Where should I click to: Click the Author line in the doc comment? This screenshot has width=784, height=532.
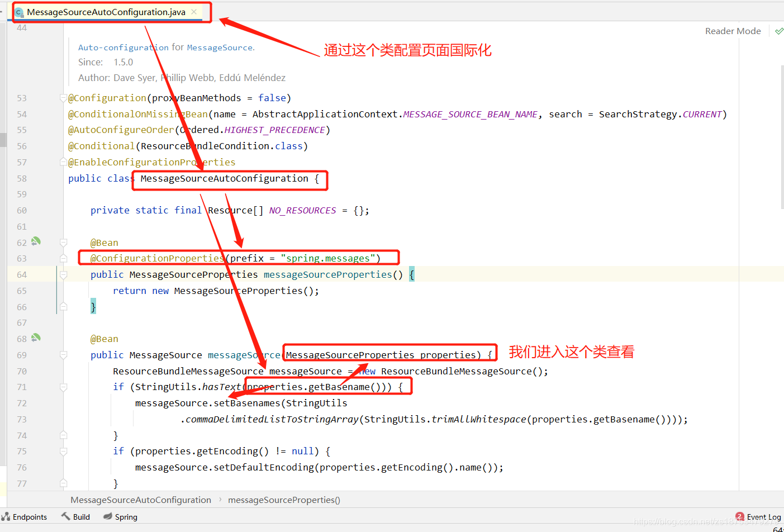pyautogui.click(x=182, y=78)
